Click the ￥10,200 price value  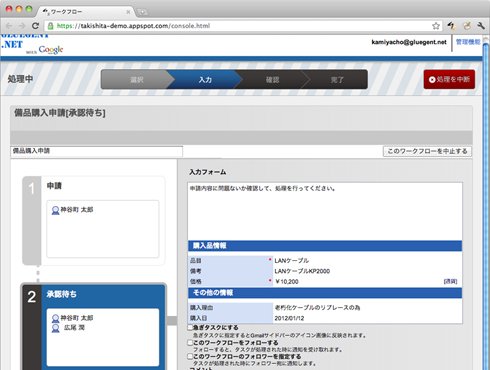pos(287,282)
